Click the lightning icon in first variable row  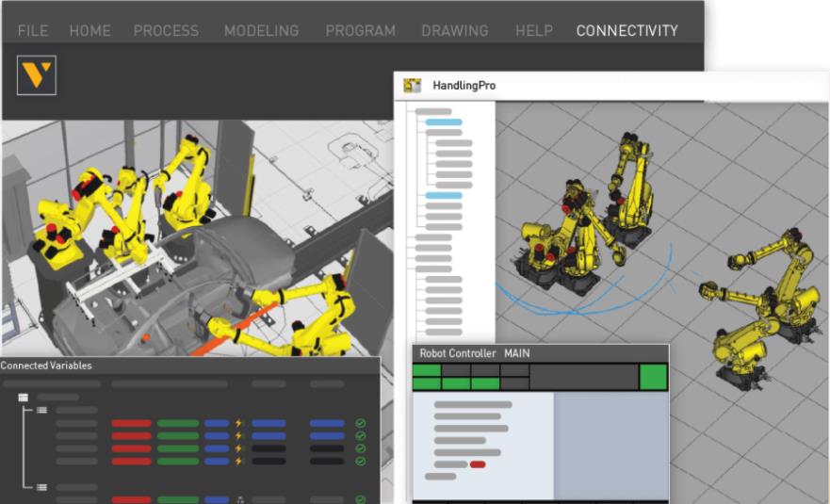pyautogui.click(x=238, y=423)
